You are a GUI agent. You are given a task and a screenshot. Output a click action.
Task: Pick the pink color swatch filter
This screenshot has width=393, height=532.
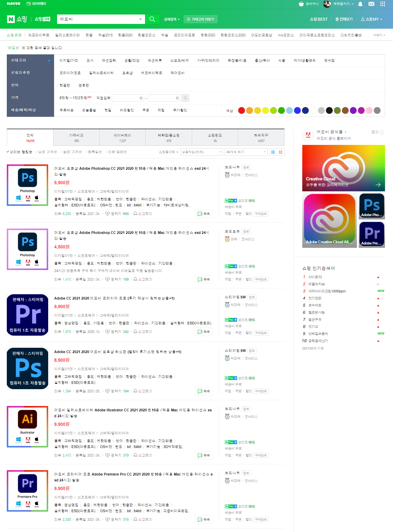tap(369, 111)
